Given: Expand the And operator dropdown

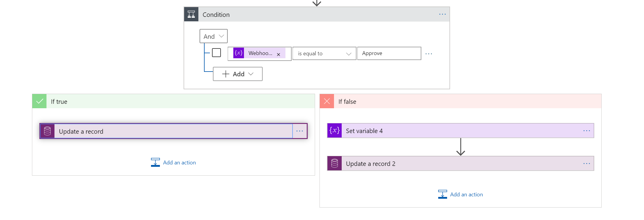Looking at the screenshot, I should [x=213, y=36].
